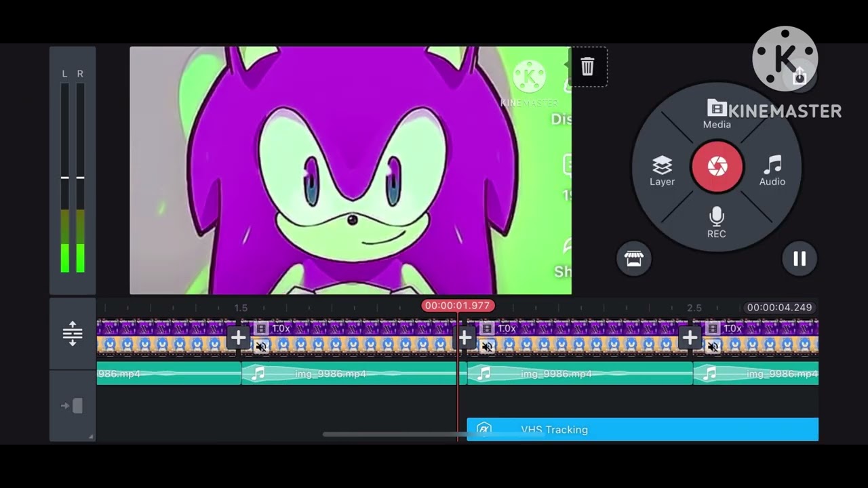Open the Layer menu
868x488 pixels.
pos(662,171)
